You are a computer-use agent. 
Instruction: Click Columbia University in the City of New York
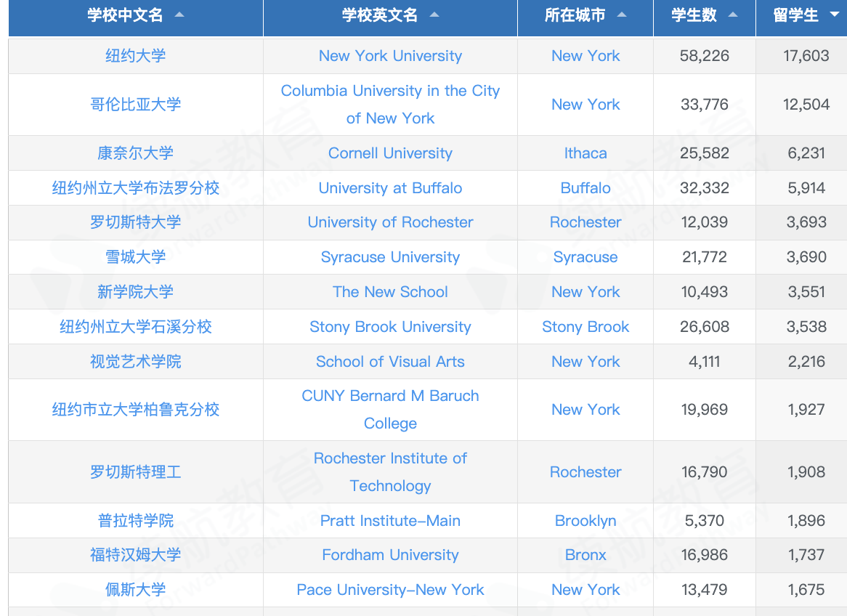click(x=390, y=104)
